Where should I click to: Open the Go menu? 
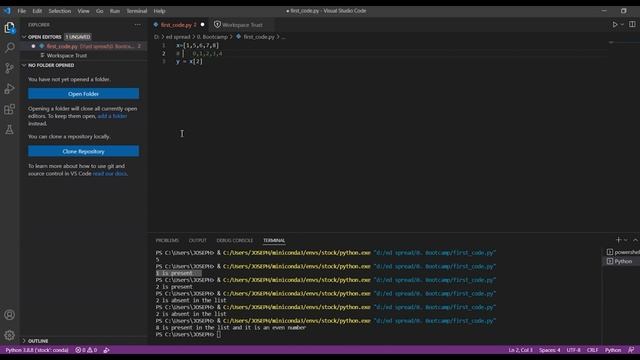100,11
